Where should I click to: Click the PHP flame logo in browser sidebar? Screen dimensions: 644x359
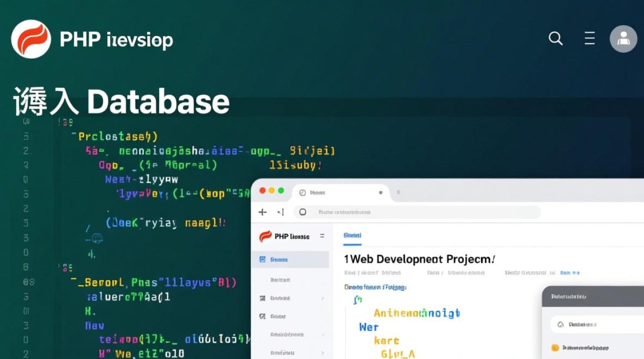click(265, 236)
